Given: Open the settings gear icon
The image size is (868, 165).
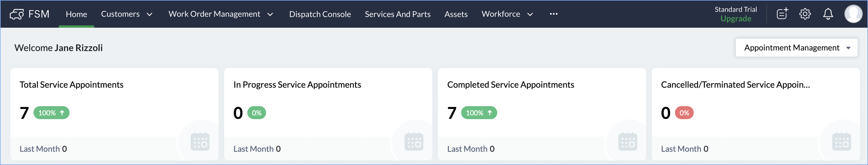Looking at the screenshot, I should (x=805, y=14).
